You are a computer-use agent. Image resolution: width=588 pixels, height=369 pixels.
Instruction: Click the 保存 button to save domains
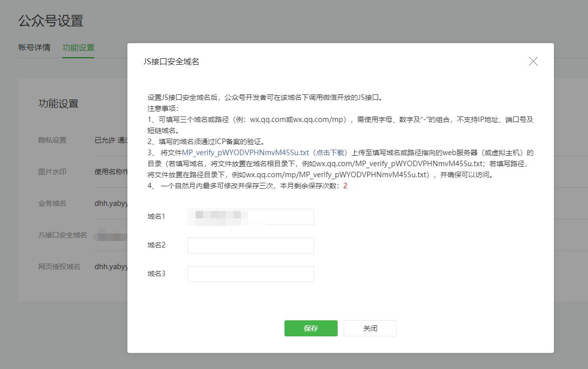[311, 328]
